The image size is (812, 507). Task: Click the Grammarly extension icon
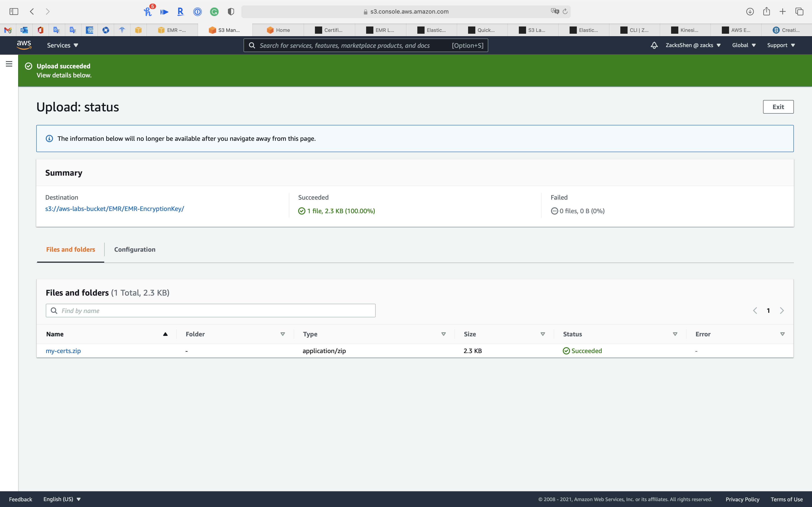click(x=214, y=12)
